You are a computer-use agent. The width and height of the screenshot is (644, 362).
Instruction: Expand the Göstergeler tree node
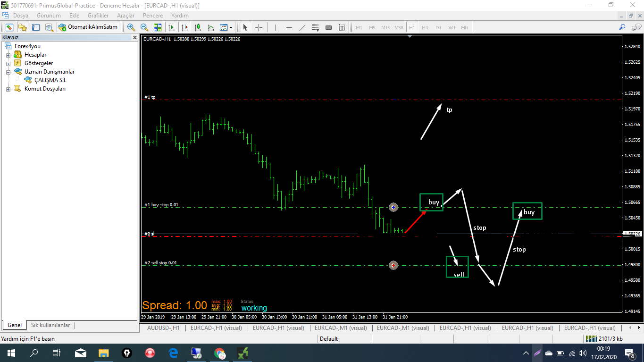(x=8, y=63)
